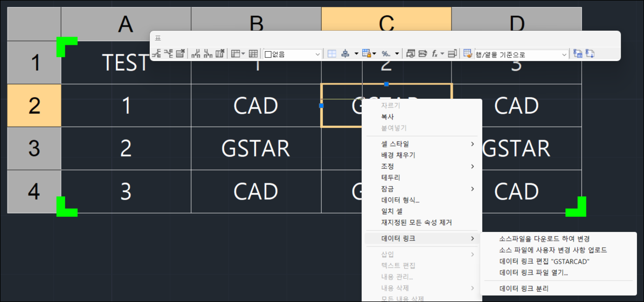Expand the data format dropdown arrow

coord(397,54)
